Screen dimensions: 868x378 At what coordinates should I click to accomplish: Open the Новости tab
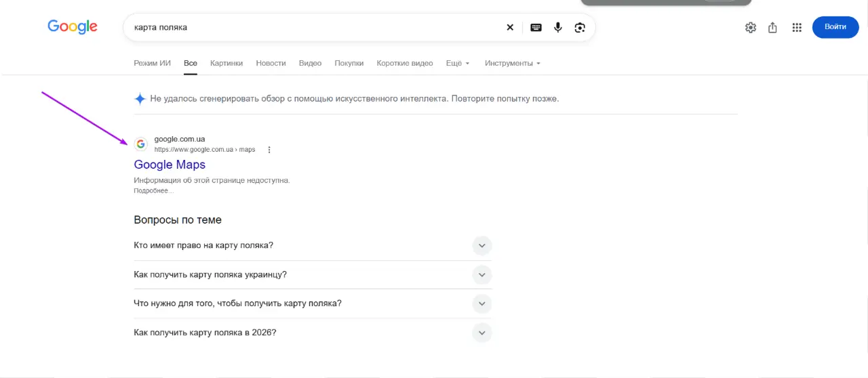click(x=271, y=63)
